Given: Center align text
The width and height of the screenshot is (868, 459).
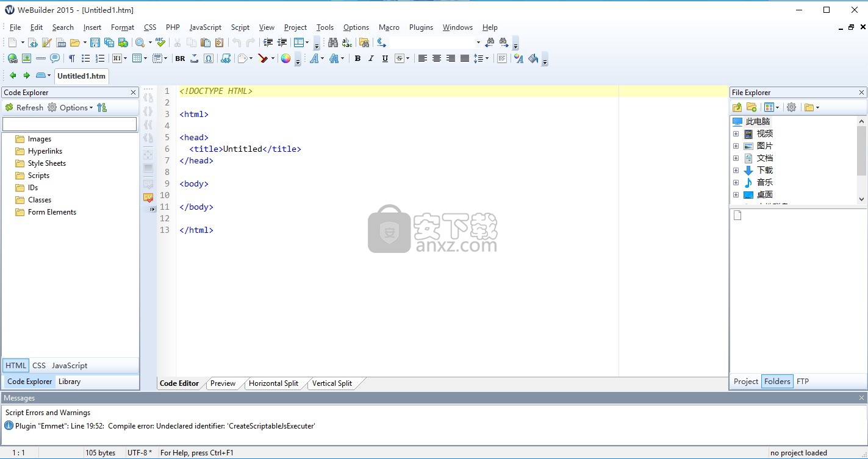Looking at the screenshot, I should pos(437,59).
